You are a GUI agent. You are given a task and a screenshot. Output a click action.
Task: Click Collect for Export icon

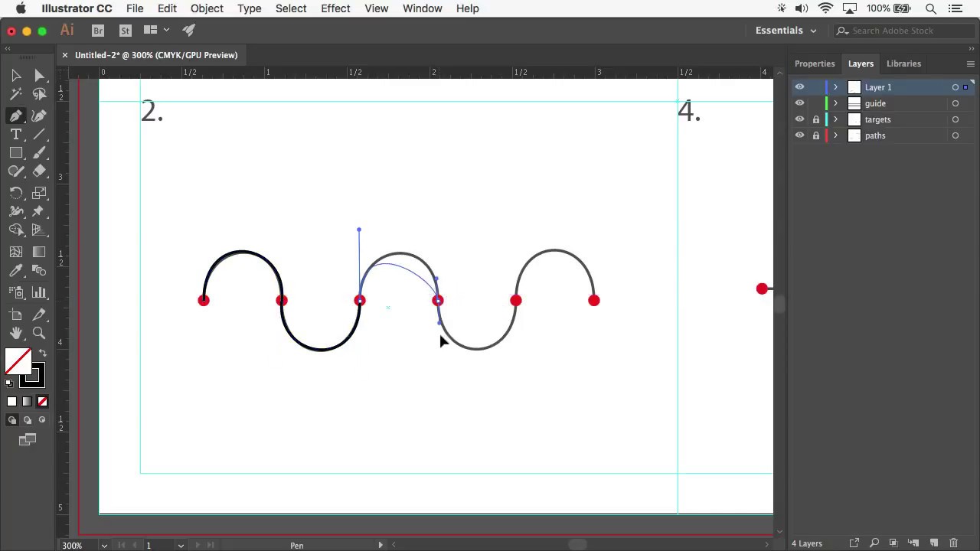(854, 543)
